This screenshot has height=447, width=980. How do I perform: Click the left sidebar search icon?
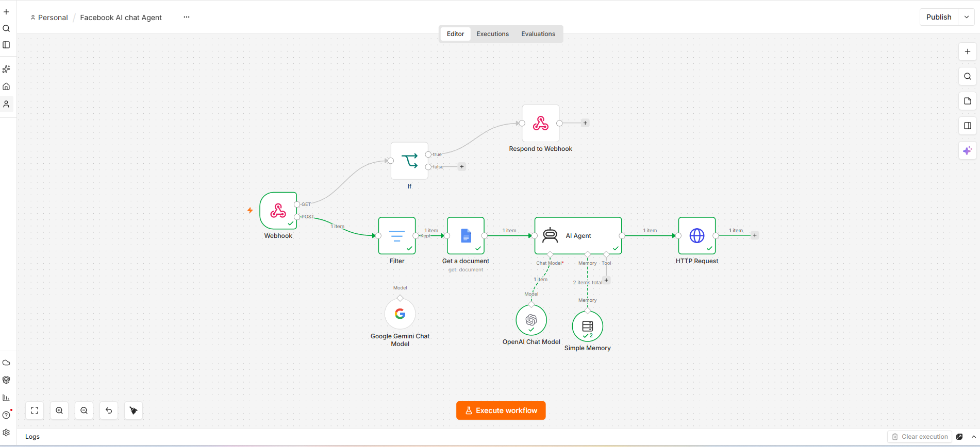(6, 28)
